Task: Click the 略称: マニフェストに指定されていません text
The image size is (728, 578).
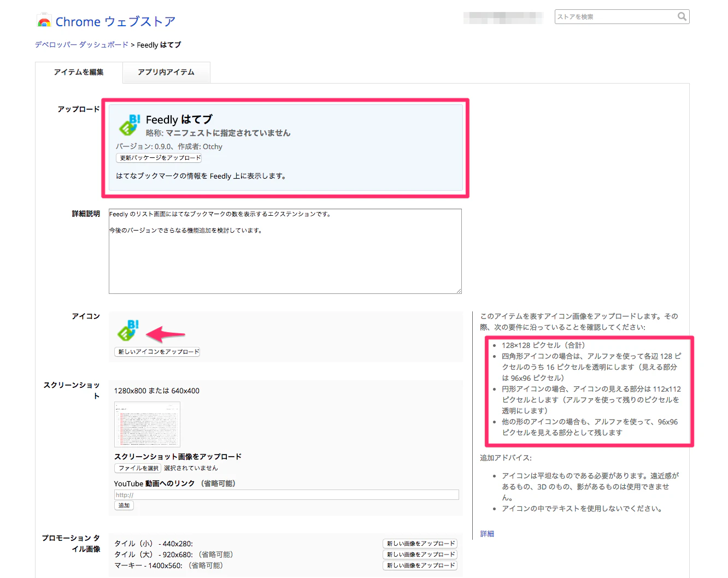Action: click(x=218, y=133)
